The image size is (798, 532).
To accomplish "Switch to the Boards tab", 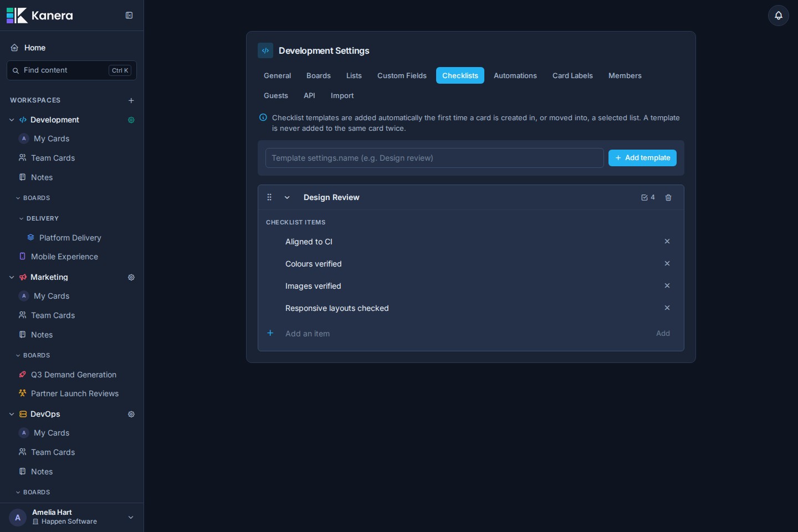I will pos(319,75).
